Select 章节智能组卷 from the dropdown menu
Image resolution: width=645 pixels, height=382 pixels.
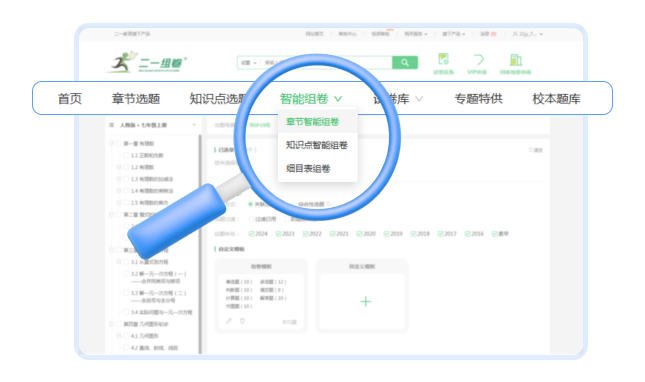(x=313, y=122)
